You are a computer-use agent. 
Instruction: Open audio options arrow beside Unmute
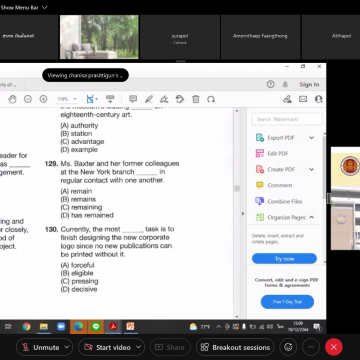(67, 347)
